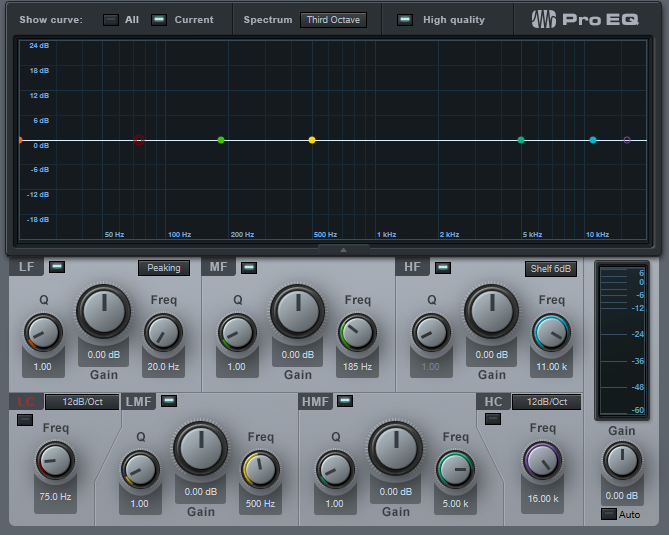Click the MF Gain 0.00 dB field
Image resolution: width=669 pixels, height=535 pixels.
[298, 355]
